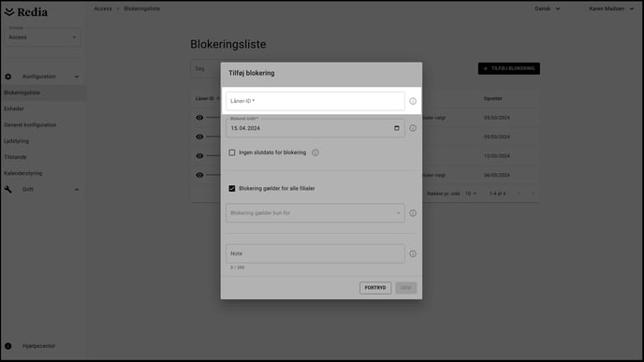Screen dimensions: 644x362
Task: Toggle the eye icon in first table row
Action: [199, 118]
